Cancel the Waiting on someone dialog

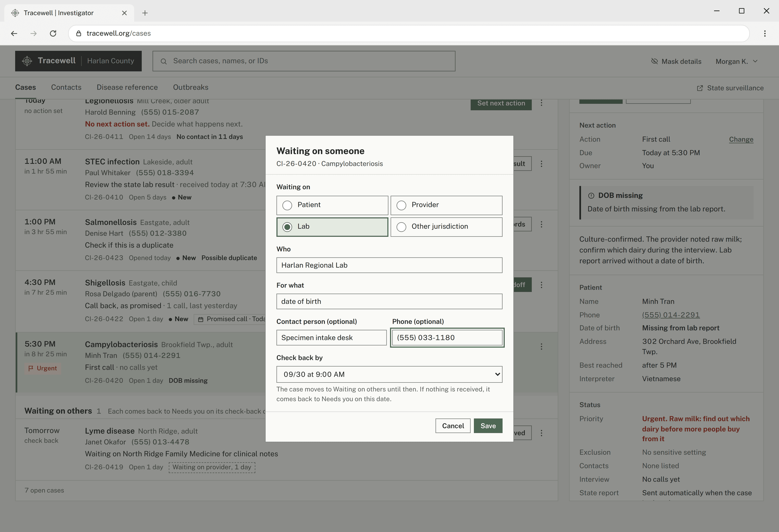point(453,426)
